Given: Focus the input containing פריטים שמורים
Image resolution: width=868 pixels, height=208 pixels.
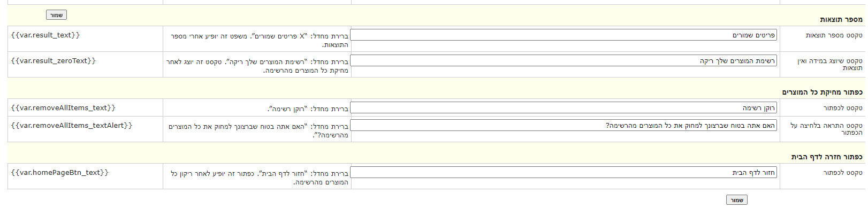Looking at the screenshot, I should pyautogui.click(x=564, y=35).
